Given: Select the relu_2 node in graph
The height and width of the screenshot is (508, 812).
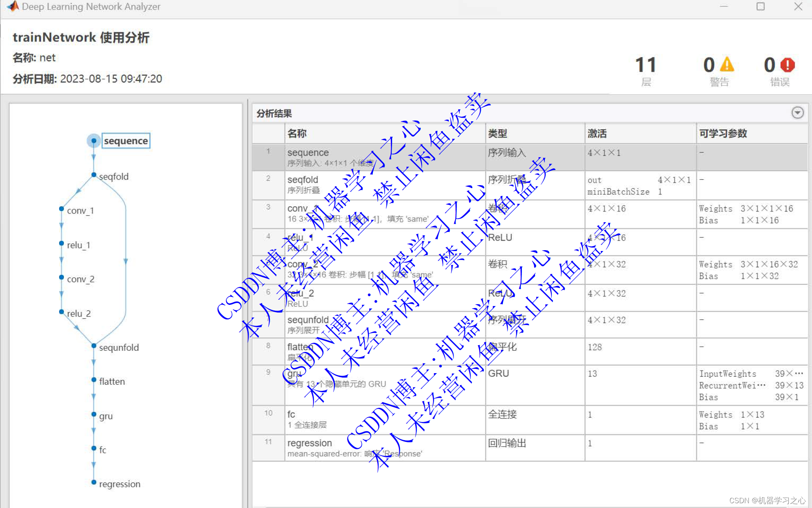Looking at the screenshot, I should 61,312.
